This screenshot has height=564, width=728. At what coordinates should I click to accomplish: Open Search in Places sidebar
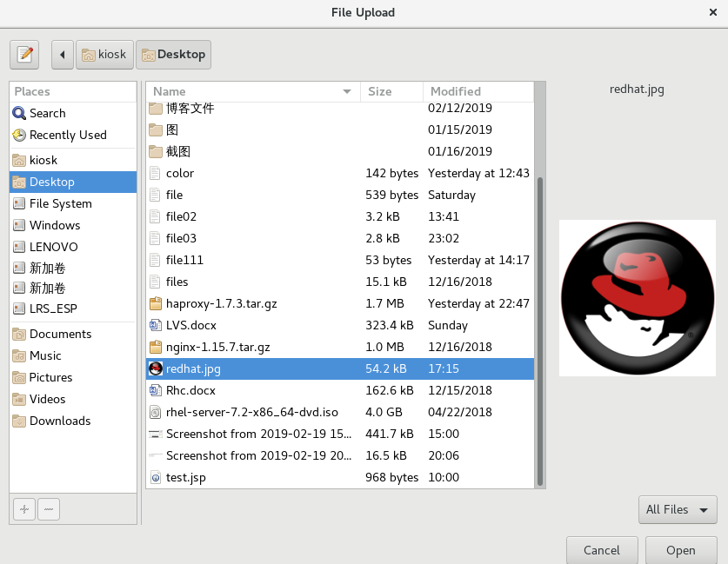pos(73,113)
